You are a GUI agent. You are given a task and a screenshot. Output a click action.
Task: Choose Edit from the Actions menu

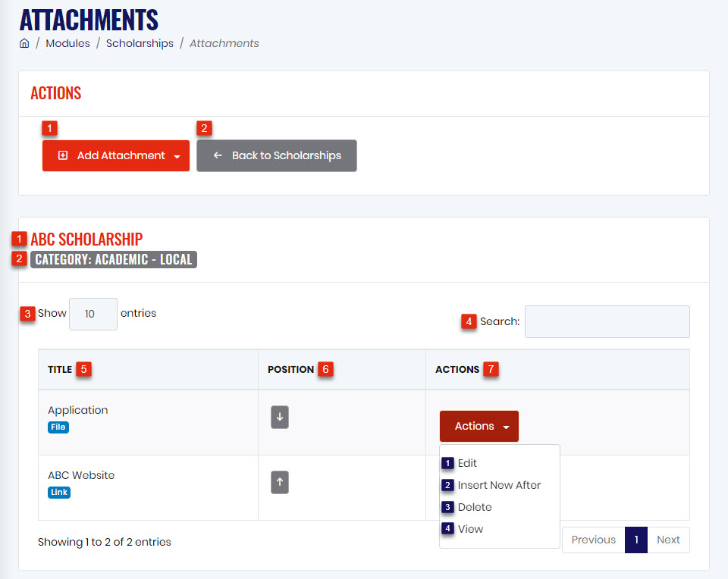[x=467, y=463]
